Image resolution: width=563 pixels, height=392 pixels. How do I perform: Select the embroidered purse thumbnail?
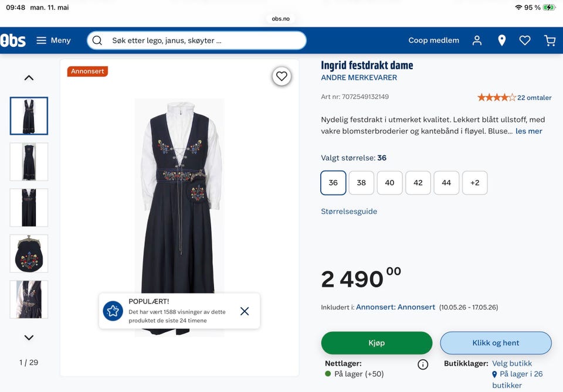point(29,254)
